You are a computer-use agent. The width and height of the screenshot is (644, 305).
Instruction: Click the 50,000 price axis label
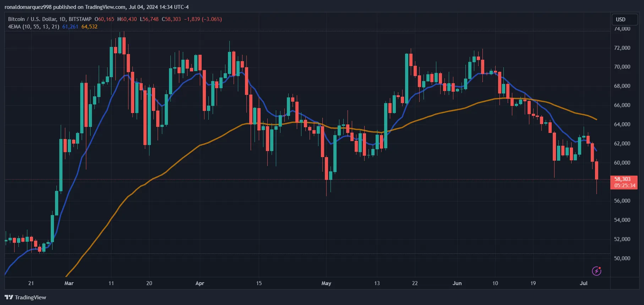[622, 258]
